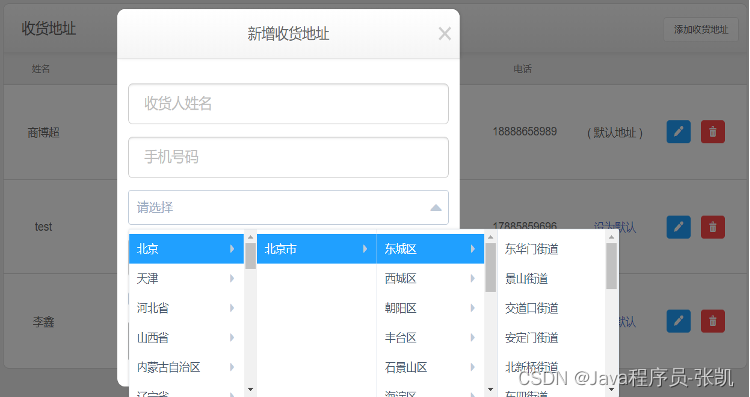Expand arrow next to 丰台区
This screenshot has width=750, height=397.
coord(473,338)
